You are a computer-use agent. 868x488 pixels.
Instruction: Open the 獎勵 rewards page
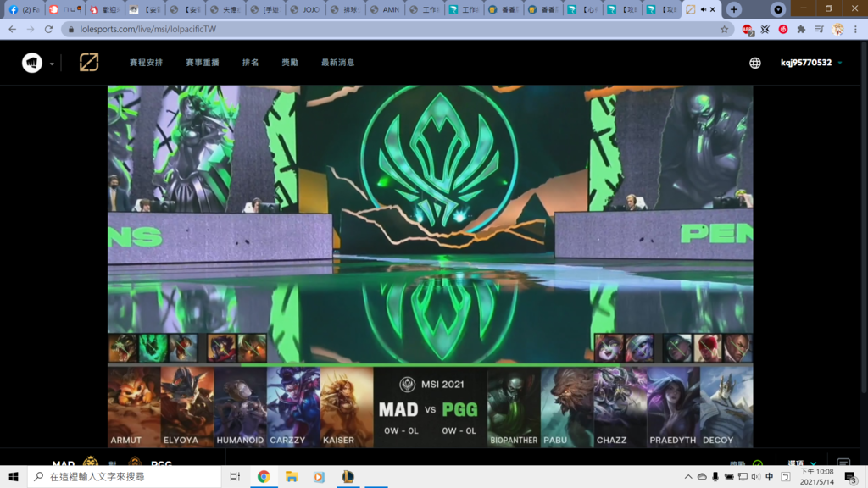coord(290,63)
